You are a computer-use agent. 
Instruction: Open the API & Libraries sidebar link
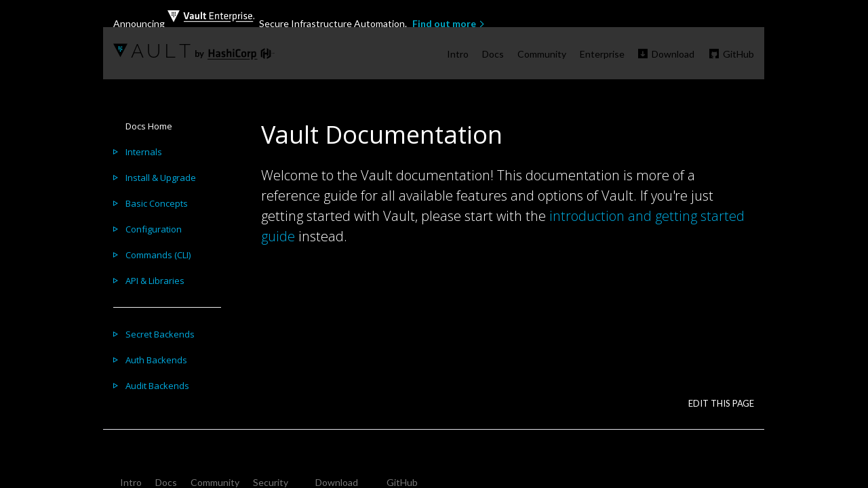point(155,281)
